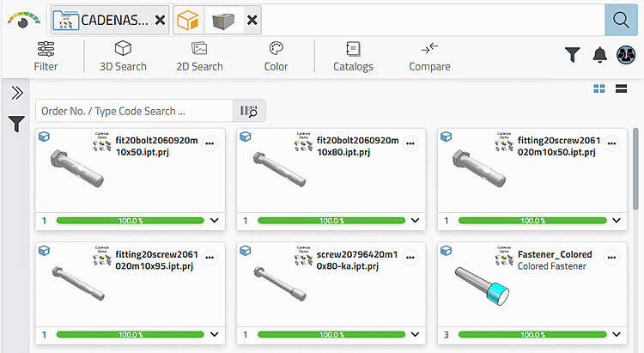The image size is (644, 353).
Task: Remove the 3D part search tag
Action: 252,20
